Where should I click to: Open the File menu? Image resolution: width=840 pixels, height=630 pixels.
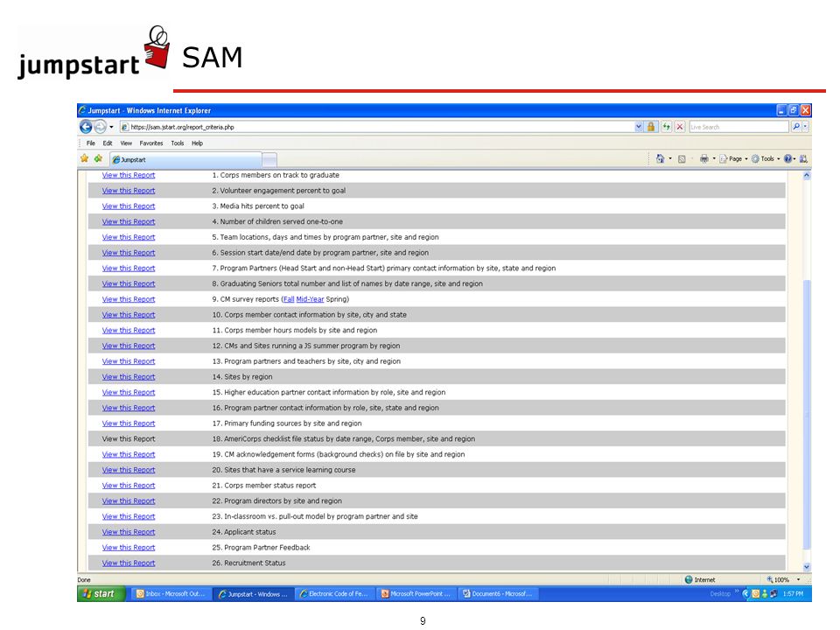coord(90,143)
